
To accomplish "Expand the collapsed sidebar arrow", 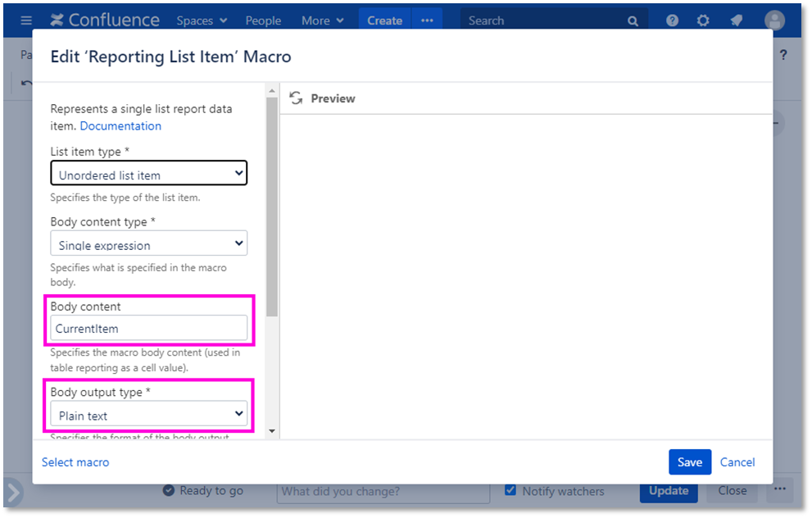I will click(x=13, y=492).
